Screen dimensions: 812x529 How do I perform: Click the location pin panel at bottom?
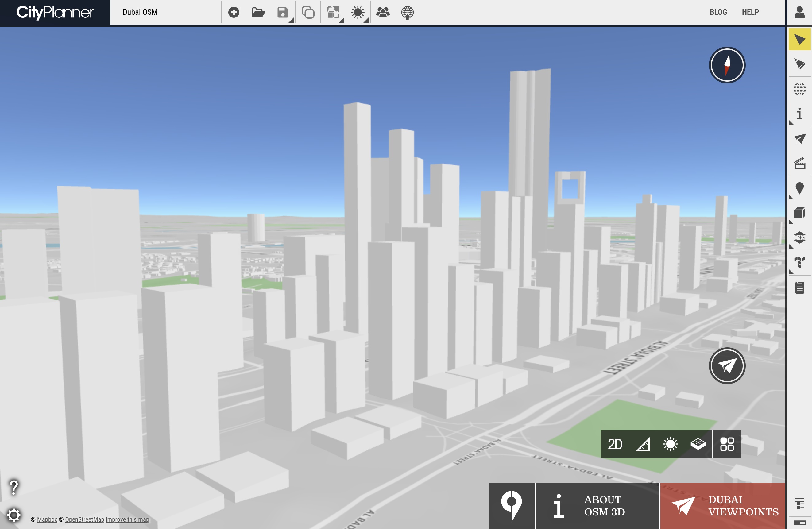tap(512, 506)
